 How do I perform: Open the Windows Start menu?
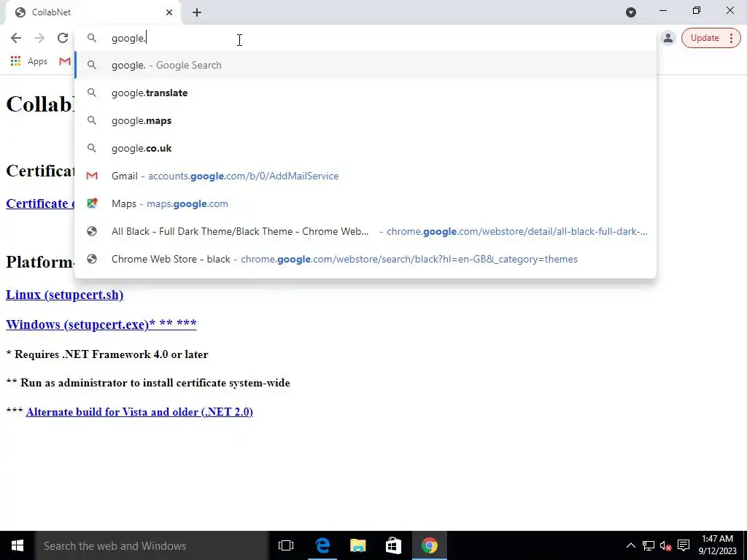pos(18,545)
